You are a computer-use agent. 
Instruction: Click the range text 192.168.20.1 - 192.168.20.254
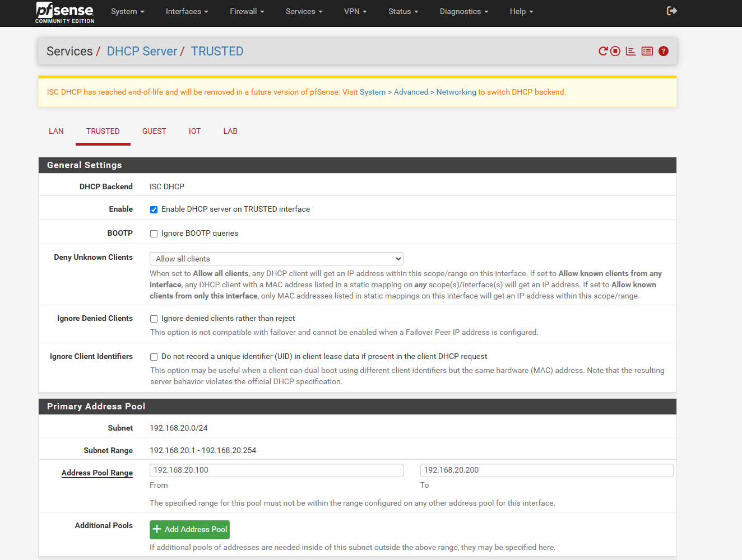(203, 450)
